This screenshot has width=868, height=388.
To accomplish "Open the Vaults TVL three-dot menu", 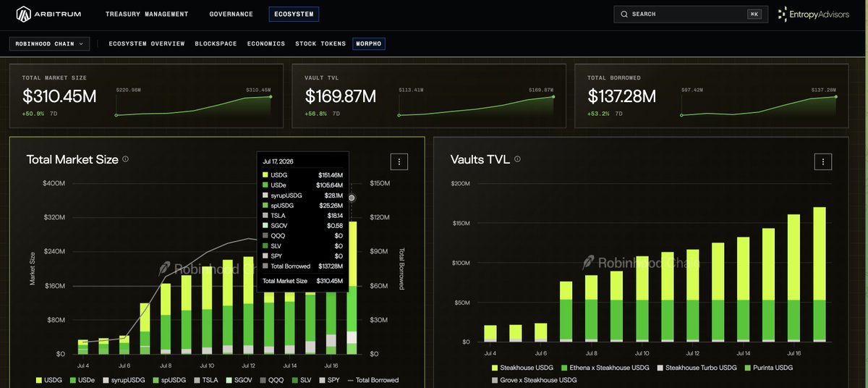I will click(822, 161).
